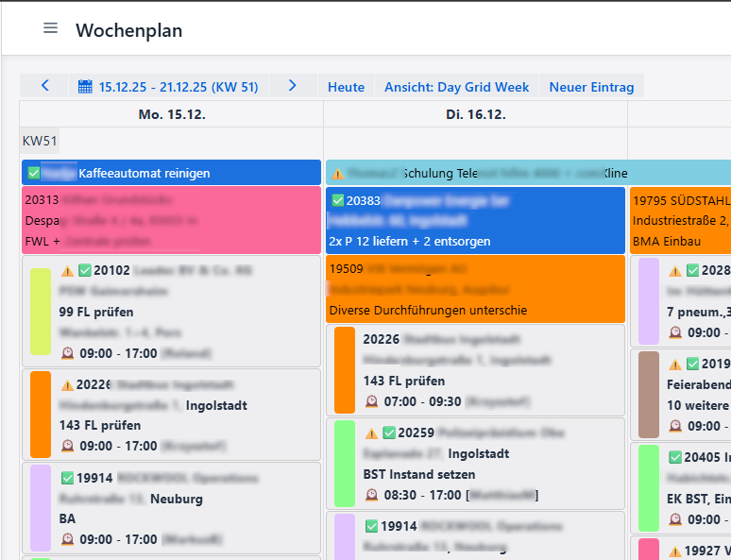This screenshot has height=560, width=731.
Task: Toggle checkmark on entry 20383
Action: click(338, 201)
